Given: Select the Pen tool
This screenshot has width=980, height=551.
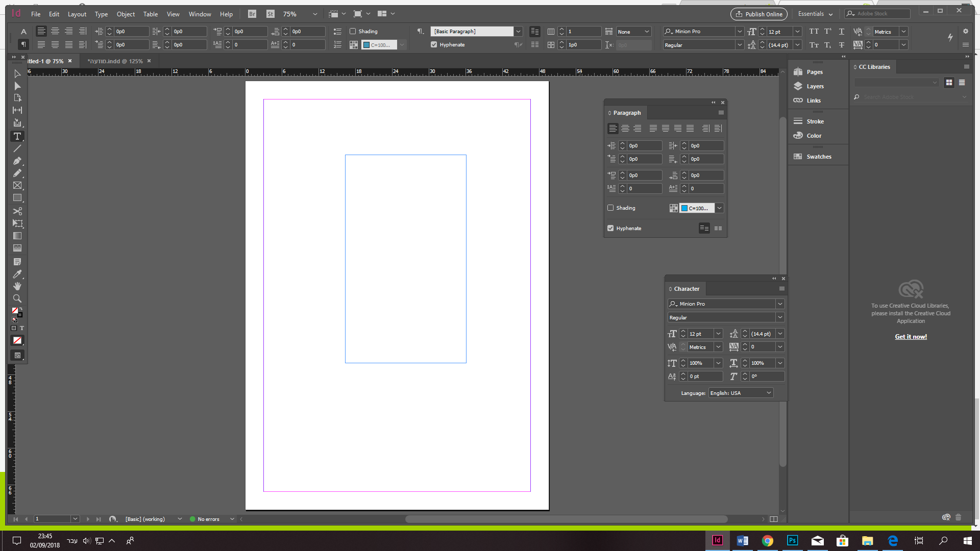Looking at the screenshot, I should 17,161.
